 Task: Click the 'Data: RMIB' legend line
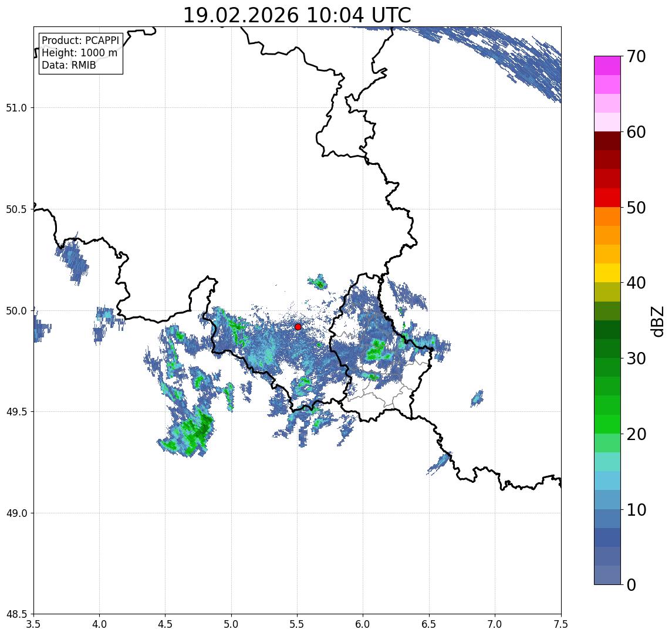tap(69, 65)
